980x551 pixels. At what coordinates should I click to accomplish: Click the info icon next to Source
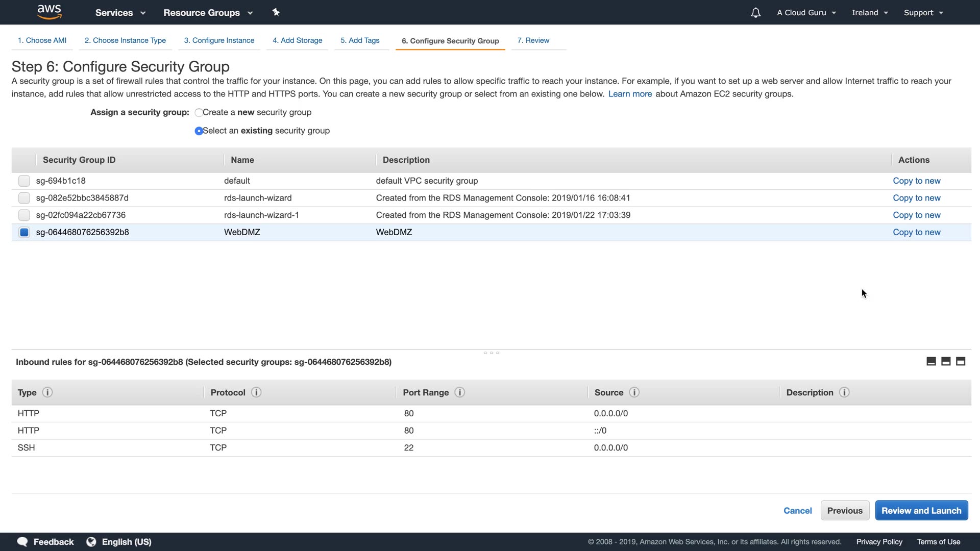coord(634,392)
